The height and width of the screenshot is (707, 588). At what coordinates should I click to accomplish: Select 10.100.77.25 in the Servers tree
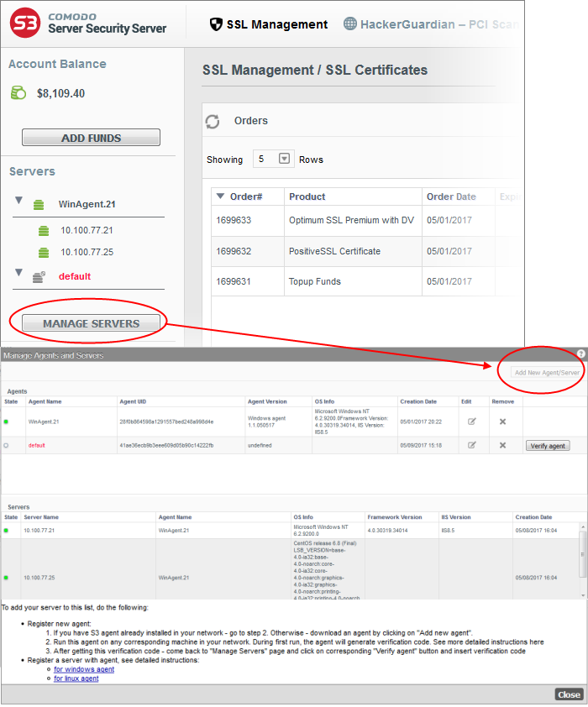pos(87,252)
